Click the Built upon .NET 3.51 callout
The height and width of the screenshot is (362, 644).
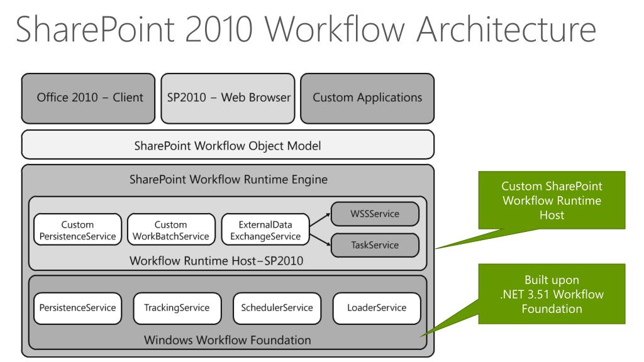[x=552, y=294]
